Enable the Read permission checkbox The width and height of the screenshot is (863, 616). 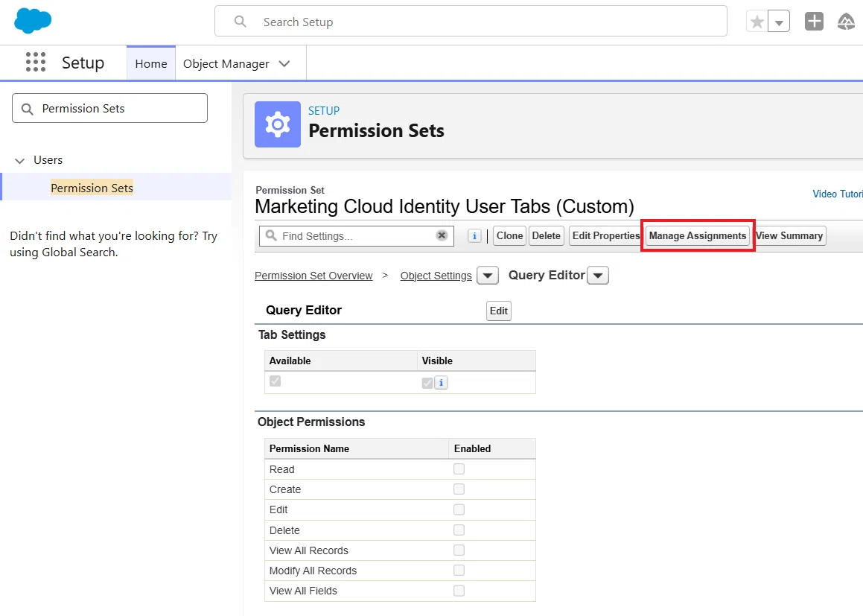(x=459, y=469)
